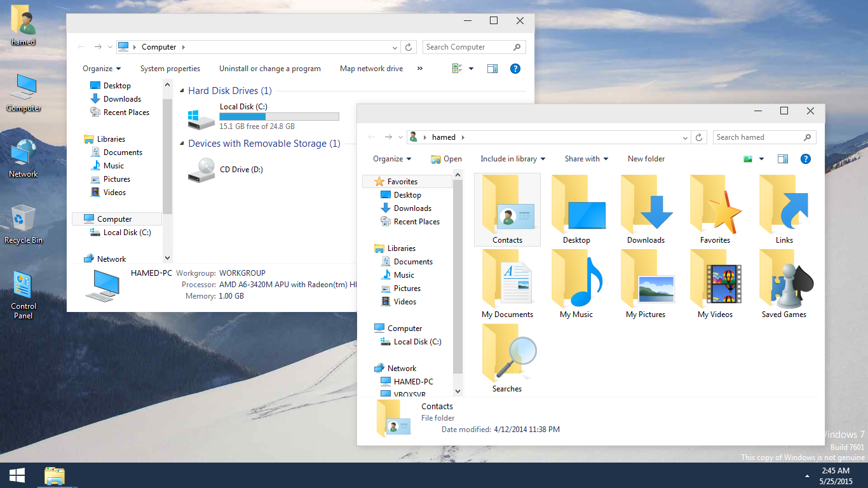868x488 pixels.
Task: Click the Windows Start button
Action: tap(17, 475)
